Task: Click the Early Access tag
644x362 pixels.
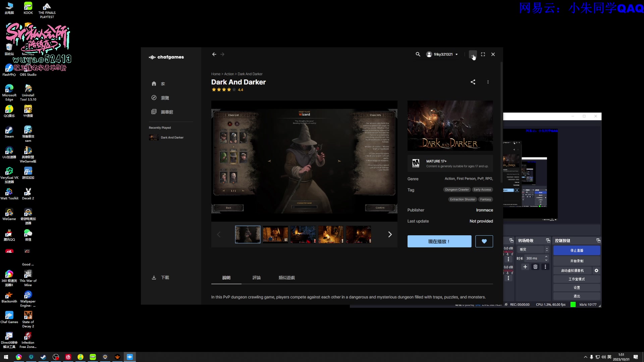Action: pyautogui.click(x=482, y=190)
